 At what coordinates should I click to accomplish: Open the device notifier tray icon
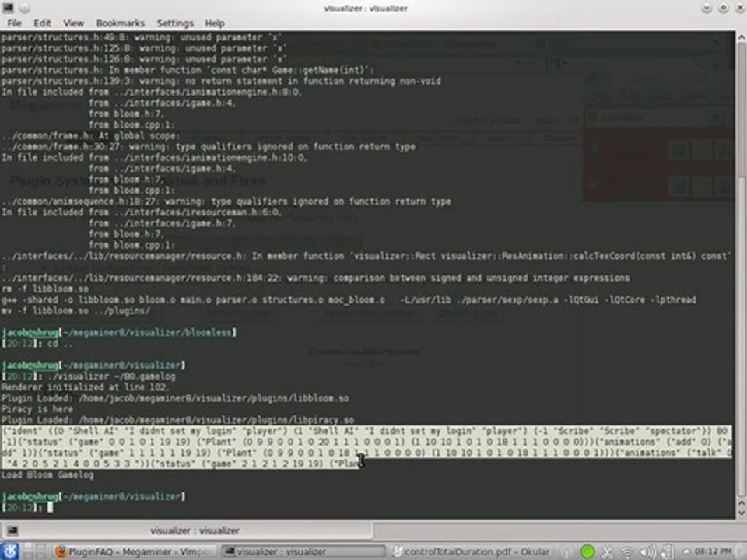[667, 552]
